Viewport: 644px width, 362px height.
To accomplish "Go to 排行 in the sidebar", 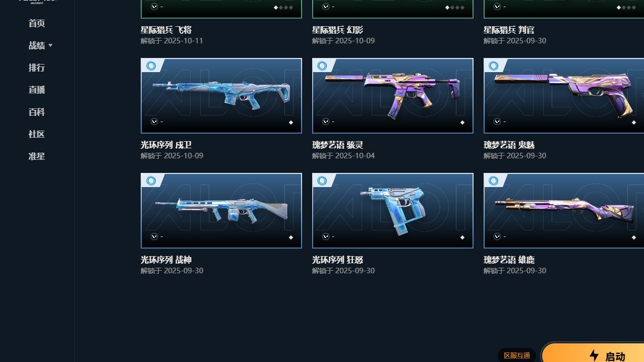I will [x=37, y=68].
